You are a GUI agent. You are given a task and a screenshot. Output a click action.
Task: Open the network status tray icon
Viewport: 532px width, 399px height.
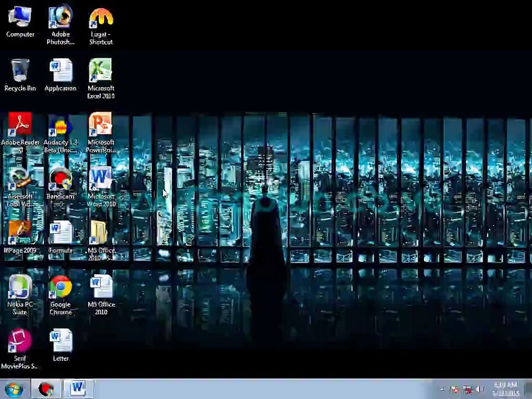click(x=468, y=390)
